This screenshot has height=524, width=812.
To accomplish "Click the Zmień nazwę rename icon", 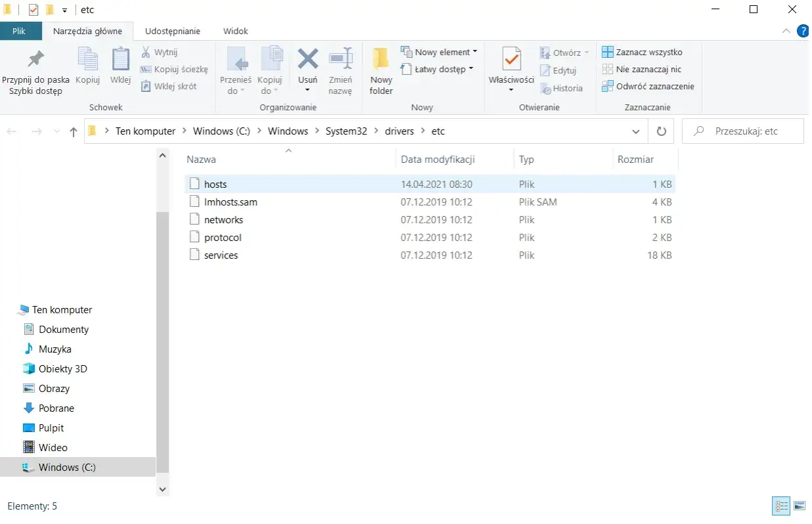I will point(340,60).
